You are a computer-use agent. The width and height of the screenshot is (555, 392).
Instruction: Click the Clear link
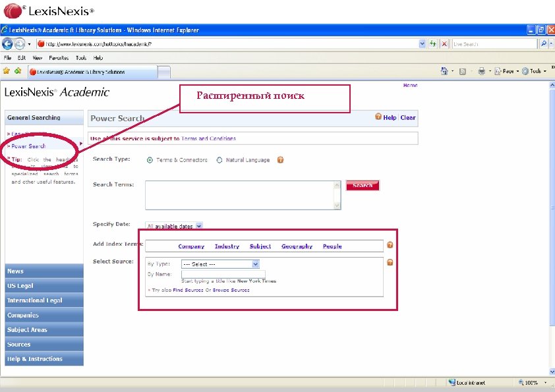tap(408, 117)
